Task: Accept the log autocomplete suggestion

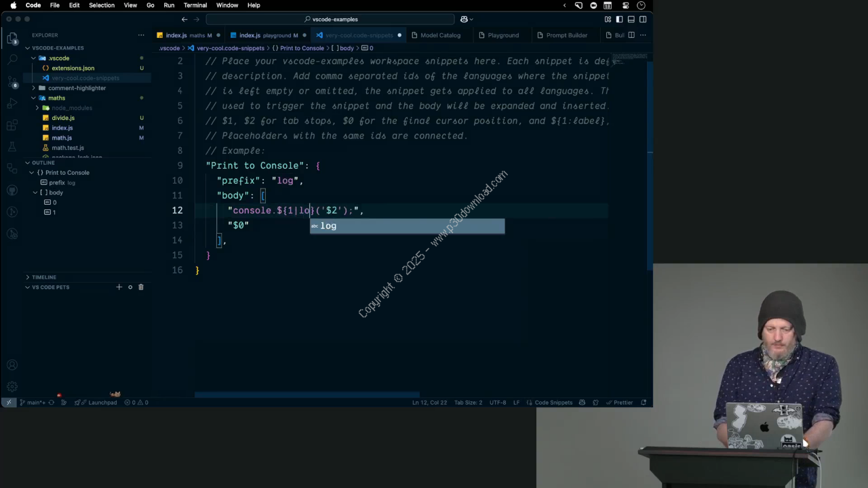Action: [x=407, y=226]
